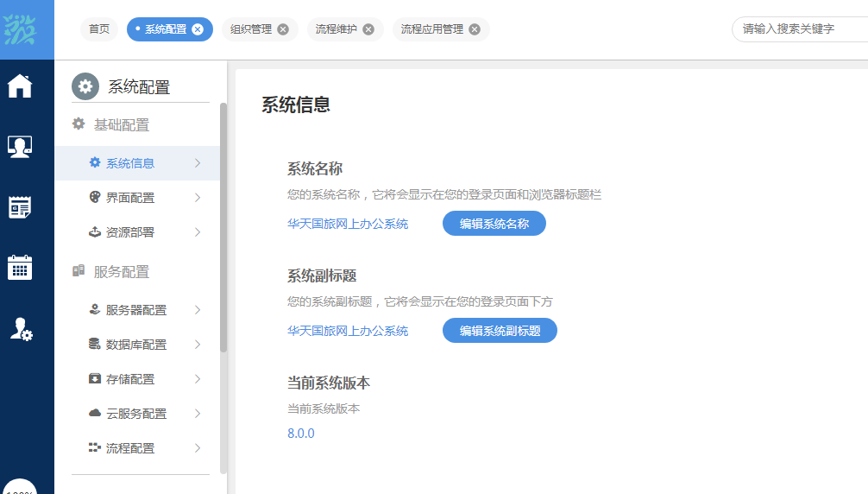Switch to the 首页 tab
The width and height of the screenshot is (868, 494).
pyautogui.click(x=99, y=29)
